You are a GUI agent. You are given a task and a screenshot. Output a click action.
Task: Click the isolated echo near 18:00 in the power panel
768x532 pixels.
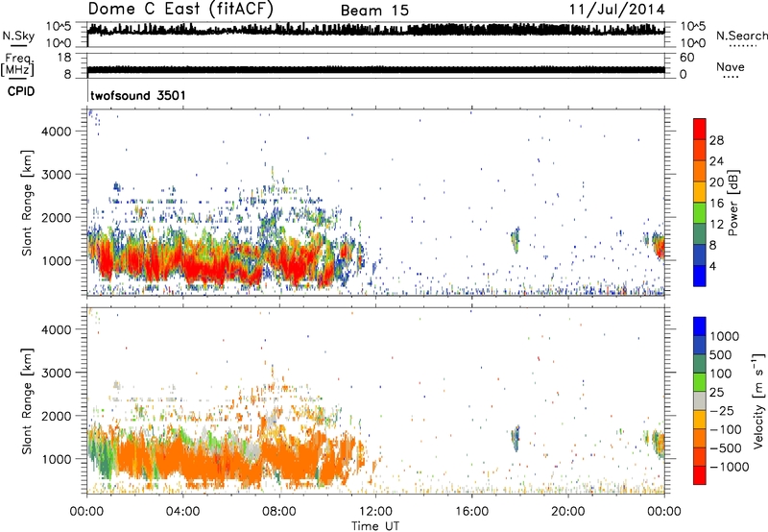(516, 239)
